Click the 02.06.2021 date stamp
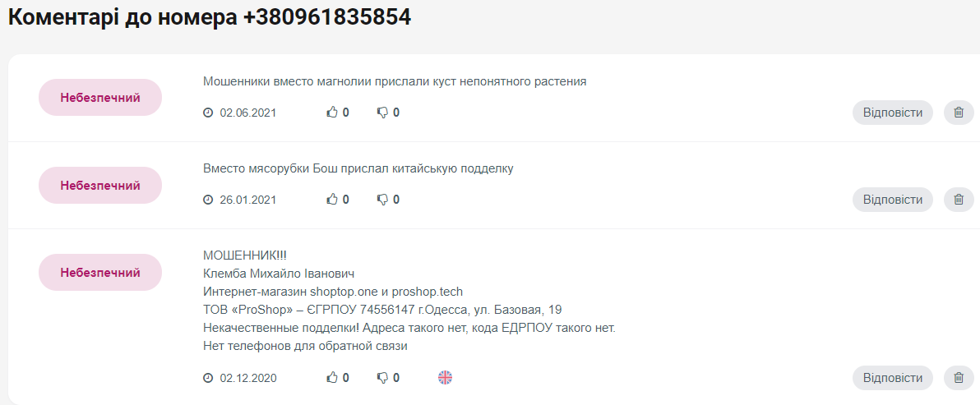This screenshot has height=405, width=980. [x=247, y=113]
